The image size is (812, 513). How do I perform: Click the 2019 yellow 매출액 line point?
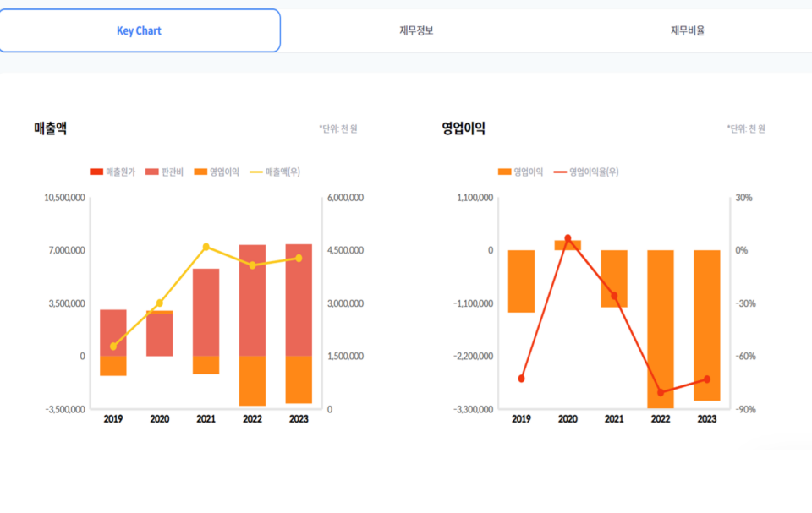(113, 347)
